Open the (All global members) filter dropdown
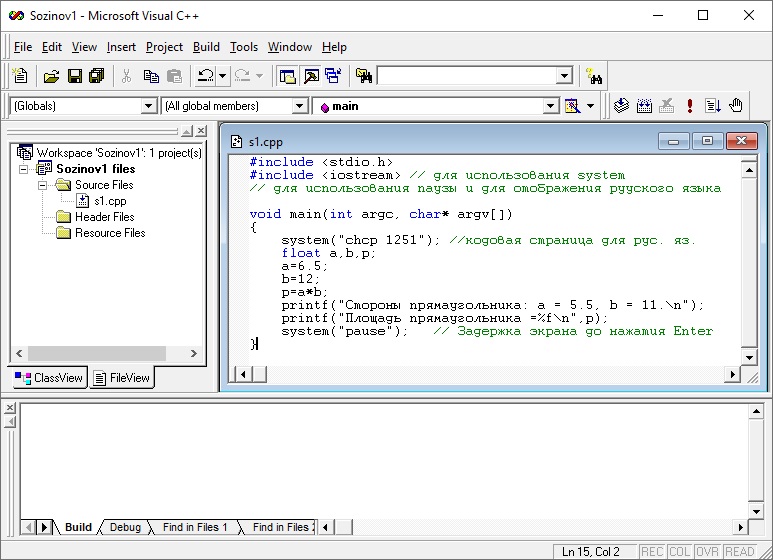The image size is (773, 560). click(x=299, y=106)
